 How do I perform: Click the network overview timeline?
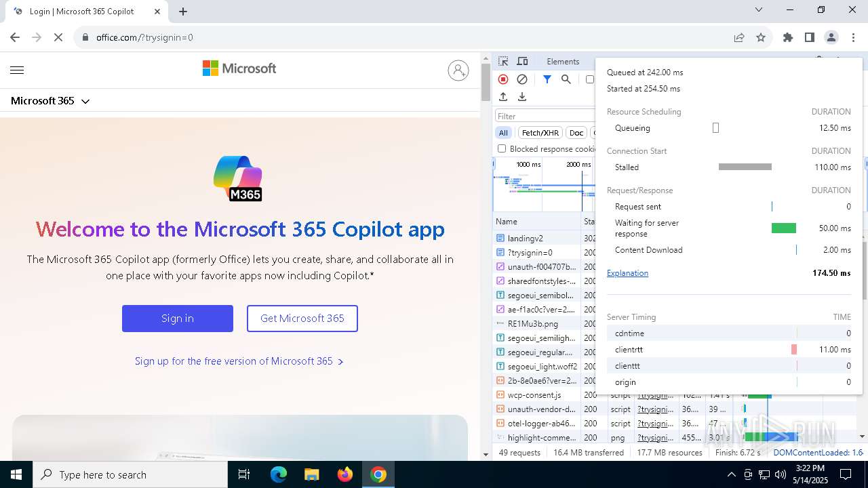[544, 185]
